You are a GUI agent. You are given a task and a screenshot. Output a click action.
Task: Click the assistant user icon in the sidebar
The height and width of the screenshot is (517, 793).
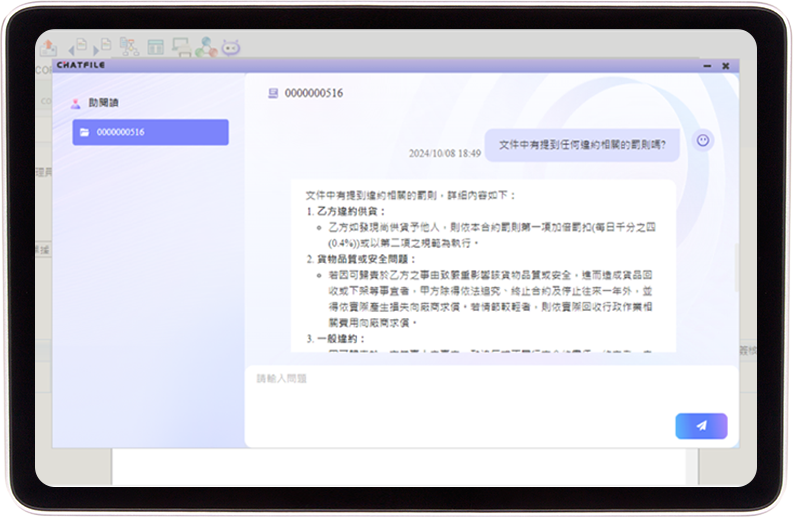click(x=75, y=103)
